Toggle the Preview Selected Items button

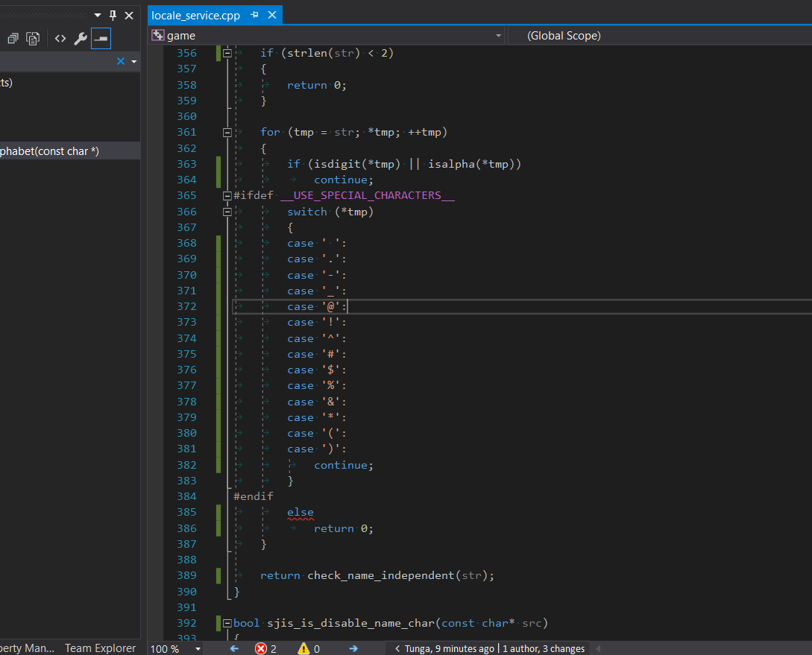(101, 39)
